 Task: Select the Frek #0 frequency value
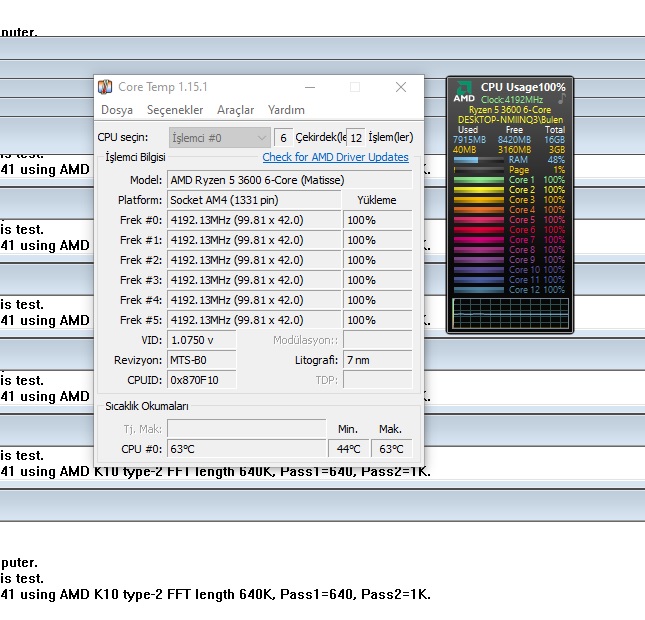(254, 220)
